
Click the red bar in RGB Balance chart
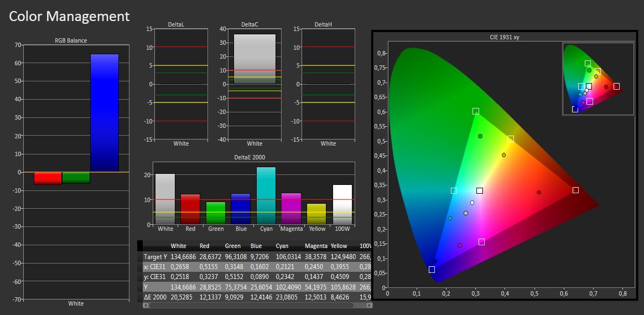tap(48, 178)
